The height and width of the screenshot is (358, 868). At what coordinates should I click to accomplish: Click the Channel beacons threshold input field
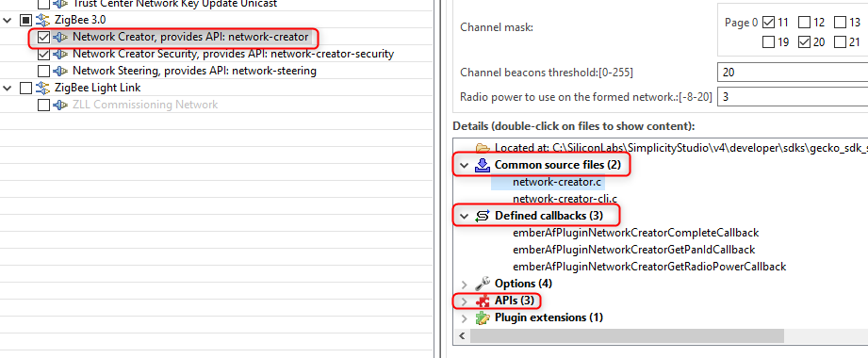(793, 73)
